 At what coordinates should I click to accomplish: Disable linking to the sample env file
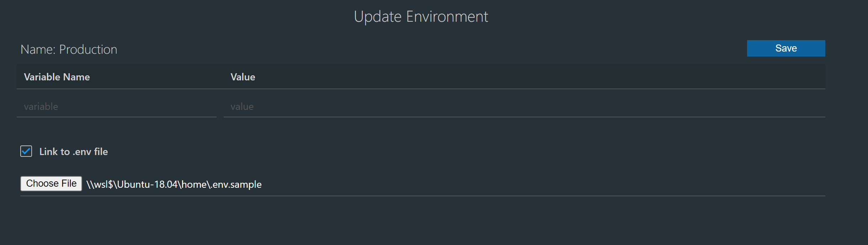26,151
